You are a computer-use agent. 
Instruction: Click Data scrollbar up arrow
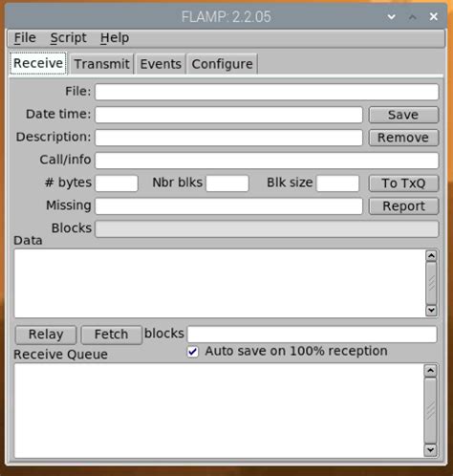(x=431, y=255)
